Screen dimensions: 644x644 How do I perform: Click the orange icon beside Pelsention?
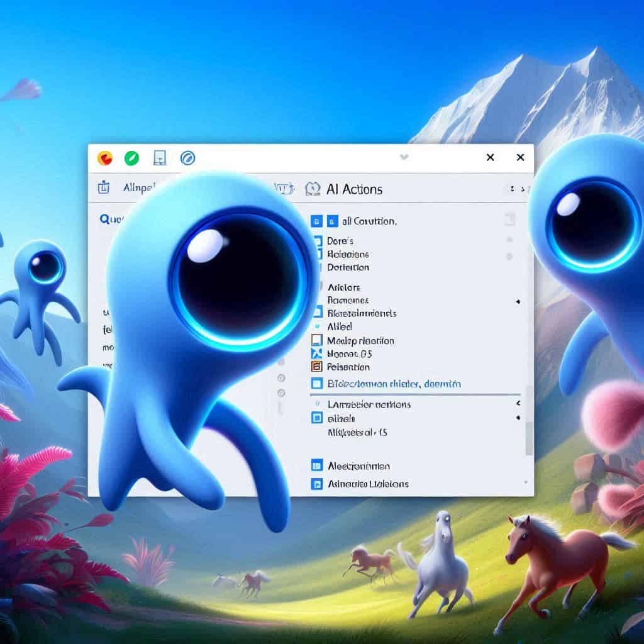[x=317, y=367]
